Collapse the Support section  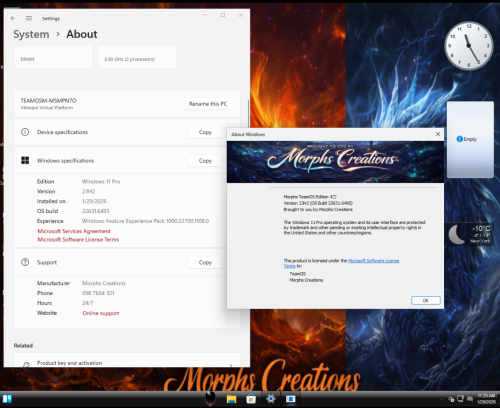tap(127, 262)
